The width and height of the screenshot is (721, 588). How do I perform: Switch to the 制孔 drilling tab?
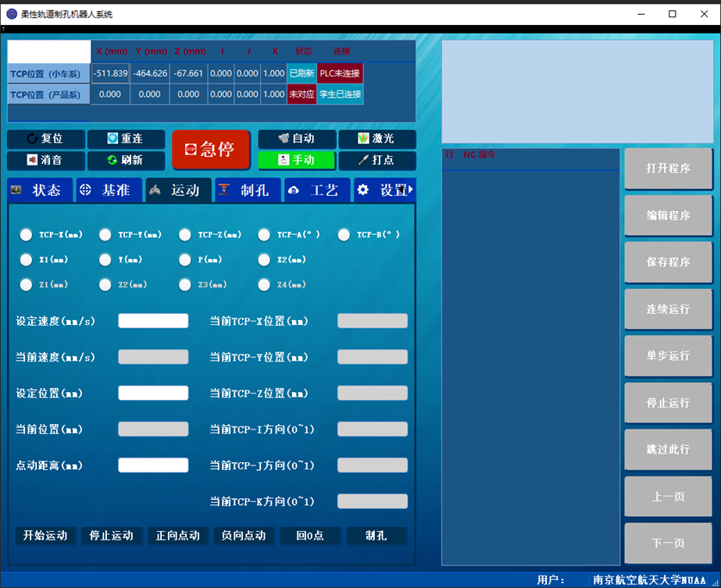(x=247, y=189)
